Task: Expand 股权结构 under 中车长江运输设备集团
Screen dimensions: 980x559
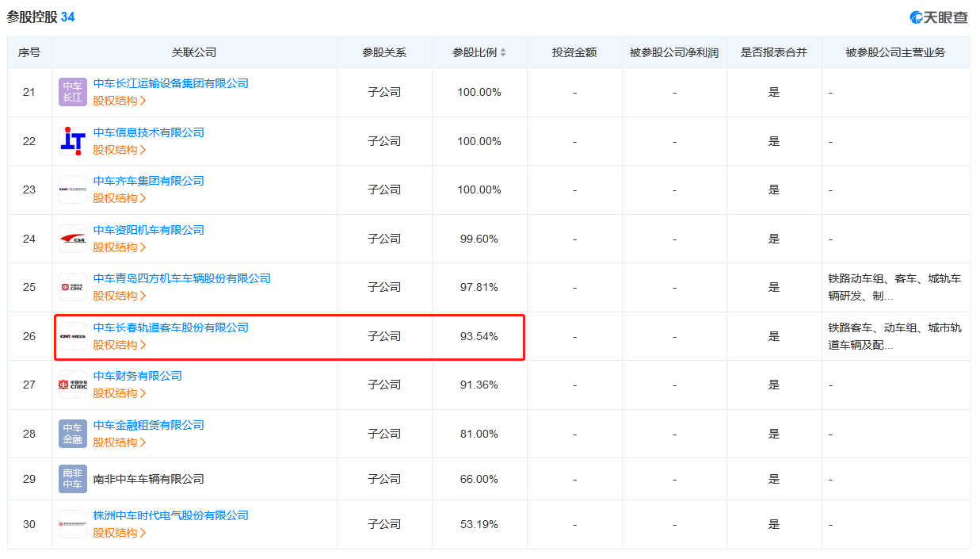Action: coord(120,101)
